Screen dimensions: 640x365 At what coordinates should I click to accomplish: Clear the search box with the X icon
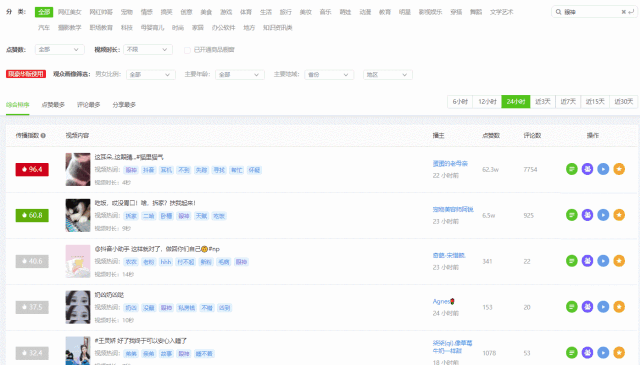tap(623, 12)
